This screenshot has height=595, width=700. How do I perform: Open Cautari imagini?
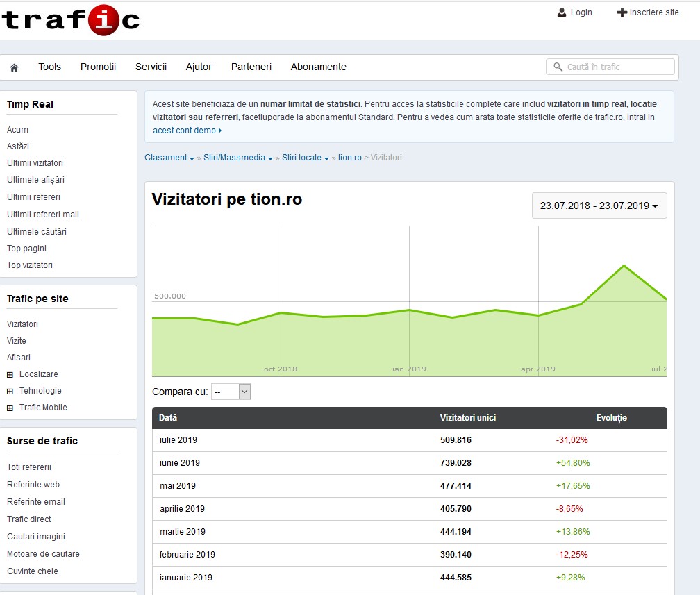pyautogui.click(x=36, y=537)
